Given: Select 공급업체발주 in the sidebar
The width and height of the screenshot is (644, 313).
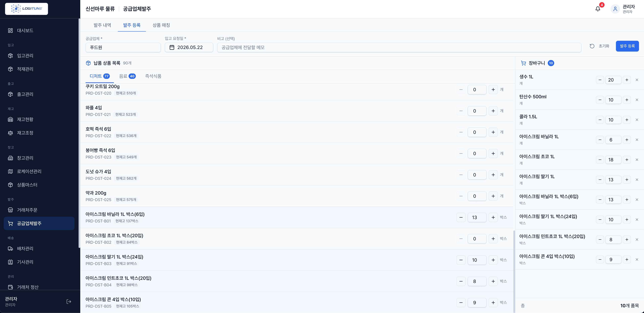Looking at the screenshot, I should 39,223.
